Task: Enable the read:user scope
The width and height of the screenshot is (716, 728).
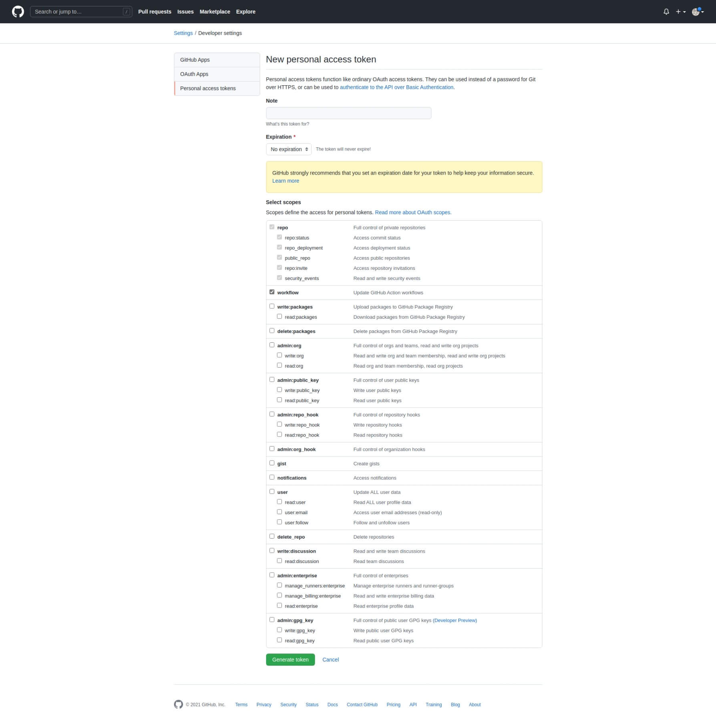Action: 280,502
